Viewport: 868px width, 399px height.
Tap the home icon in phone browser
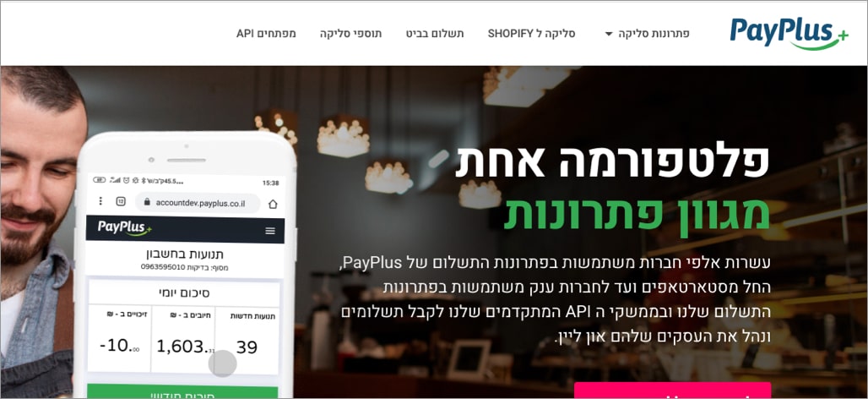tap(273, 204)
